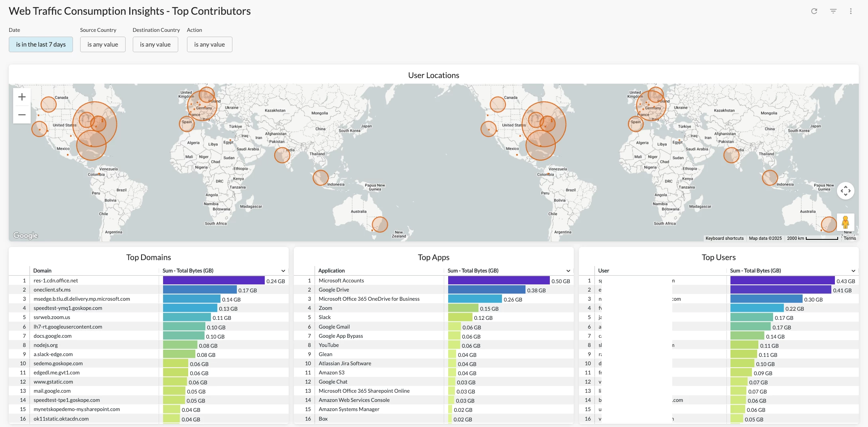Select the ssrweb.zoom.us domain
Viewport: 868px width, 427px height.
(x=52, y=317)
